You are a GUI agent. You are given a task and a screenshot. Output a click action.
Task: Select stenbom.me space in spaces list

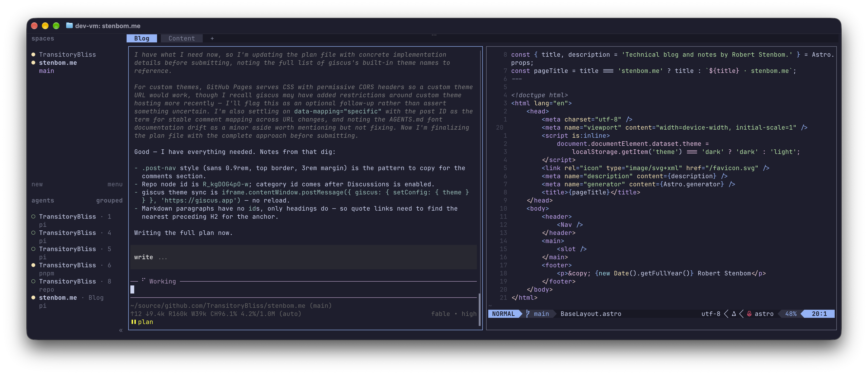(58, 63)
